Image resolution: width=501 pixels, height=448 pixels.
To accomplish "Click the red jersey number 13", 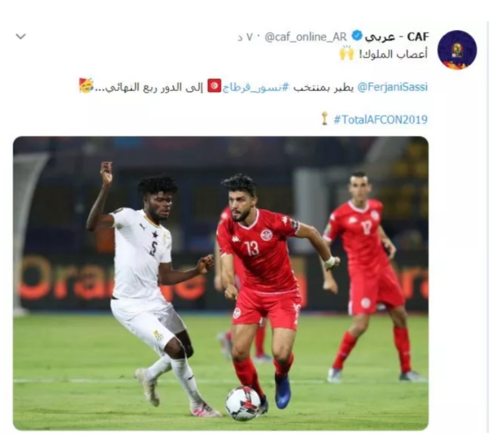I will click(252, 248).
